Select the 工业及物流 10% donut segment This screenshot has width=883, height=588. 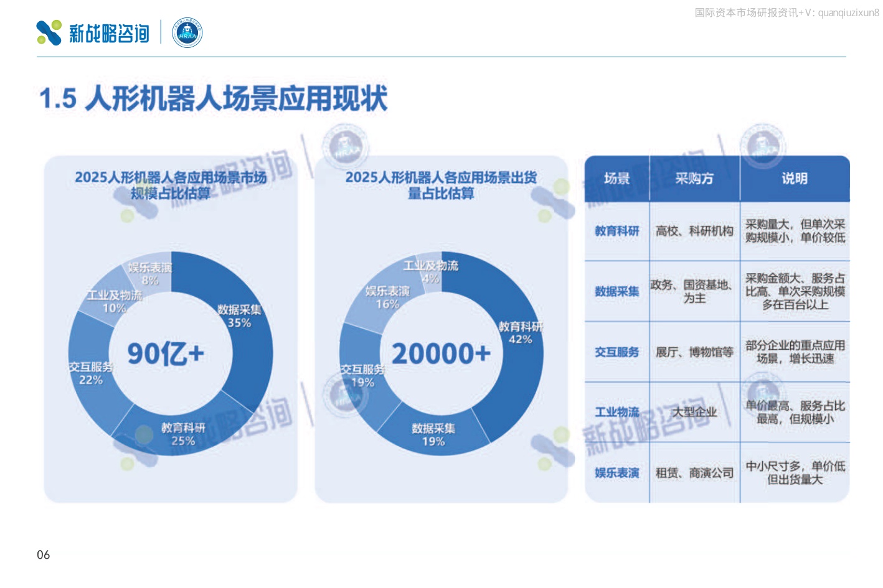[114, 302]
